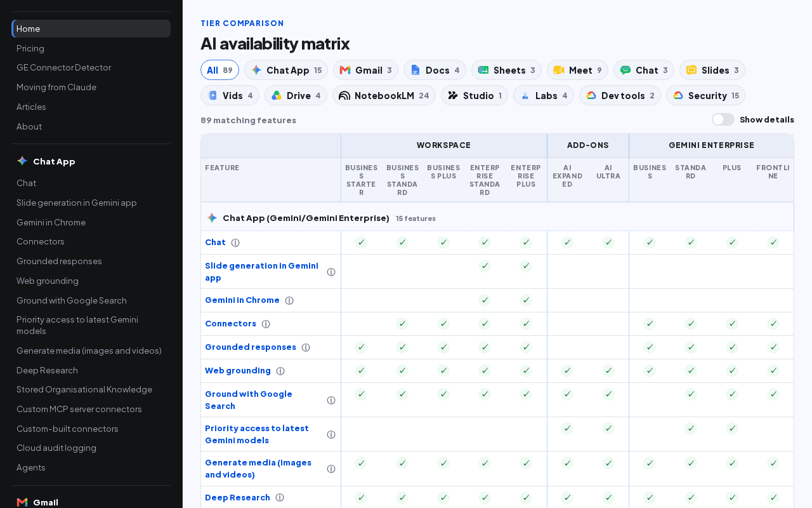Screen dimensions: 812x508
Task: Open Web grounding link in table
Action: (238, 371)
